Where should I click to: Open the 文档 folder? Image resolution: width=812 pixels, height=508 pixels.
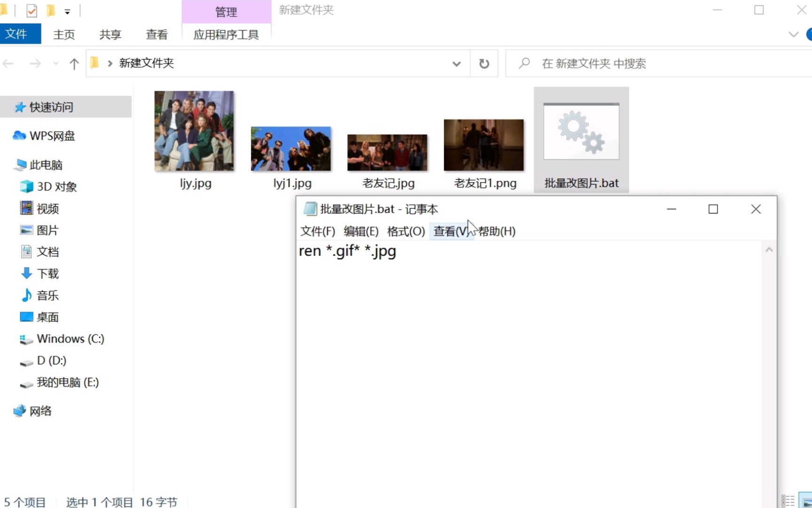(47, 252)
